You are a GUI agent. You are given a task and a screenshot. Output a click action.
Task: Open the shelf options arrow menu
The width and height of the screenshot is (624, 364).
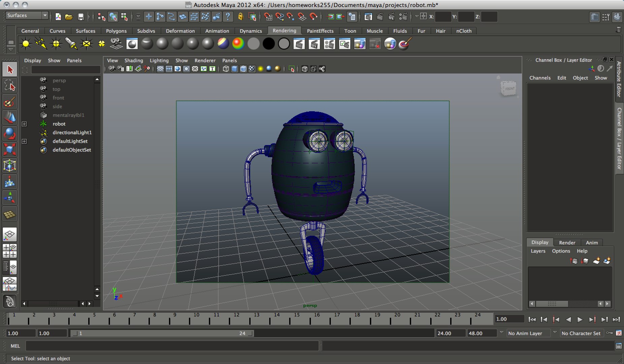click(11, 49)
